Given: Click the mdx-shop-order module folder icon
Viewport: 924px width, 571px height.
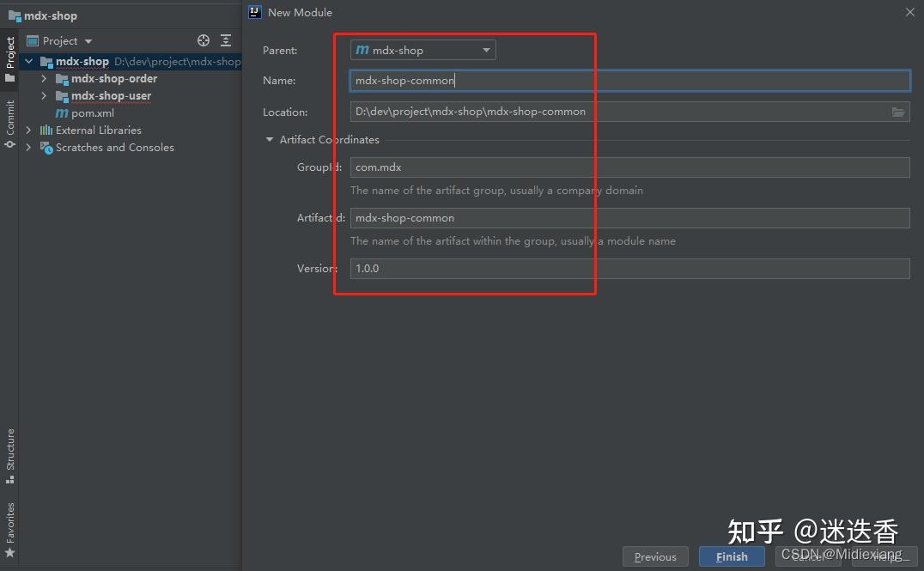Looking at the screenshot, I should click(62, 79).
